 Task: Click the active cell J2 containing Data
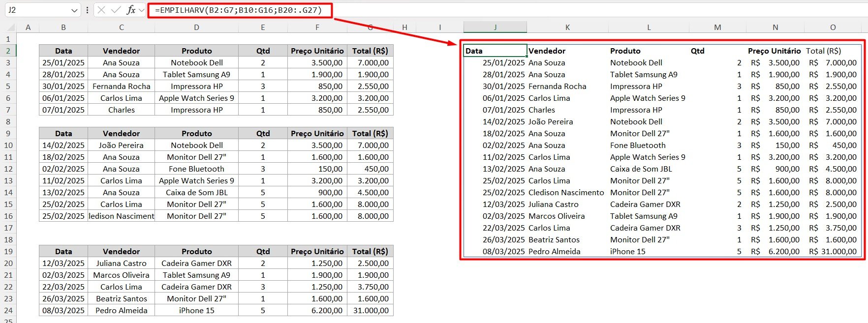[x=495, y=51]
